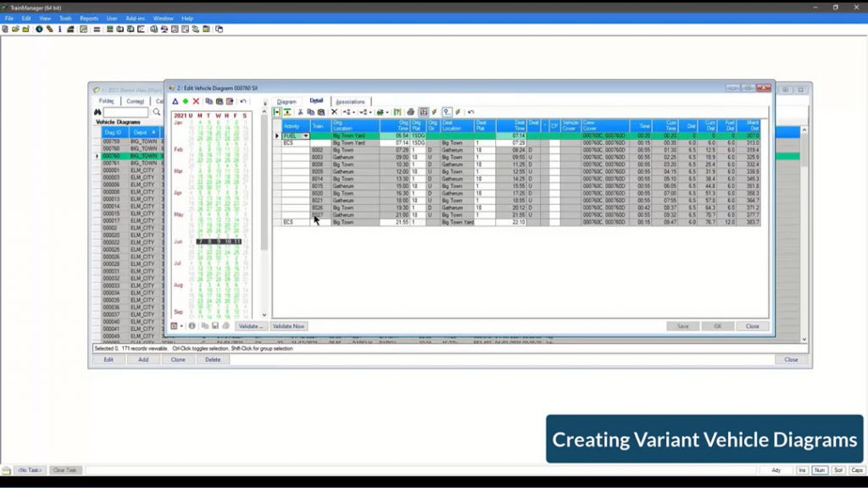Click the red X delete icon in dialog toolbar

tap(196, 101)
